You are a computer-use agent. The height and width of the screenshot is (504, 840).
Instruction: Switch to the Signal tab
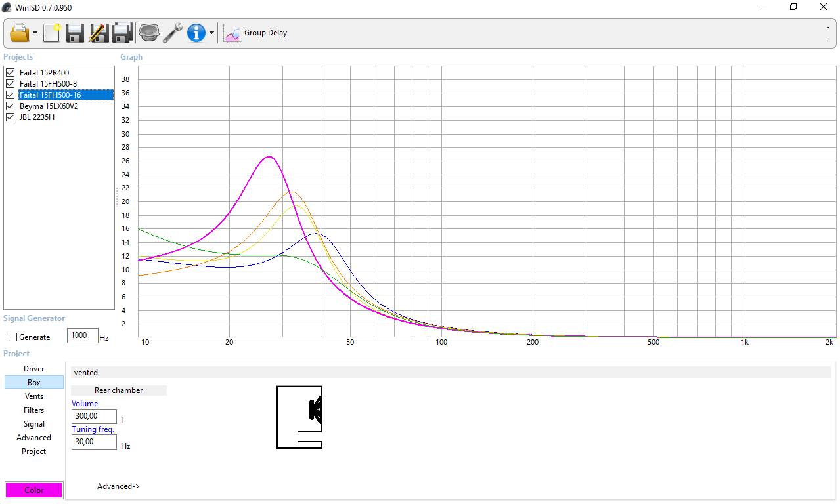pos(34,424)
